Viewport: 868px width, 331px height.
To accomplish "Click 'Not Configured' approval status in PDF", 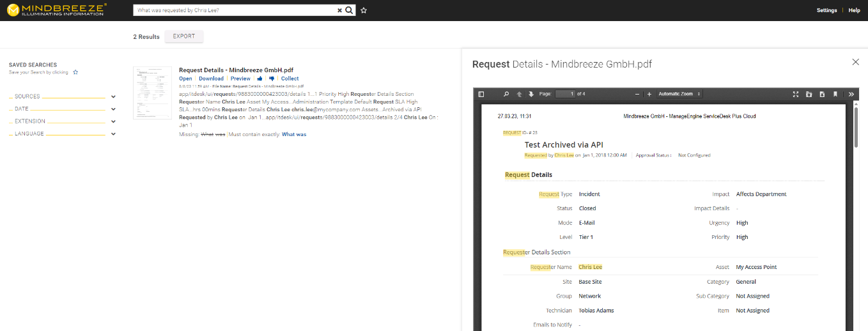I will (694, 155).
